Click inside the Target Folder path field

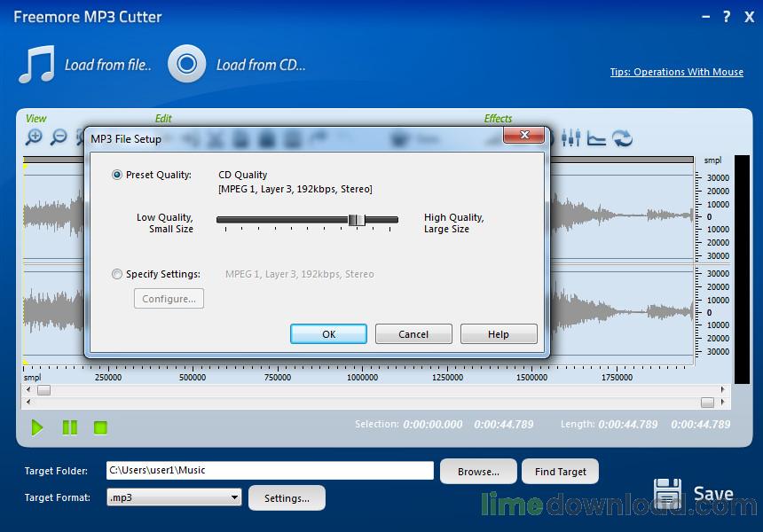[x=266, y=471]
